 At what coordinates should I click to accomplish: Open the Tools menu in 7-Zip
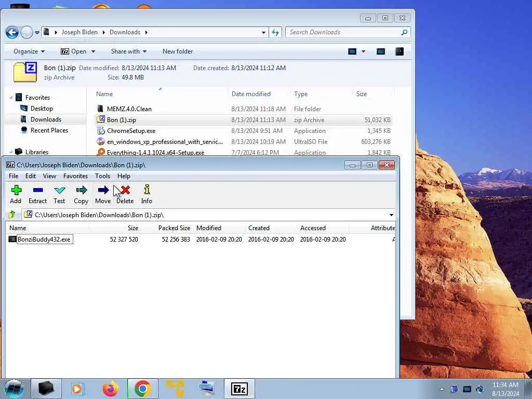(x=102, y=176)
